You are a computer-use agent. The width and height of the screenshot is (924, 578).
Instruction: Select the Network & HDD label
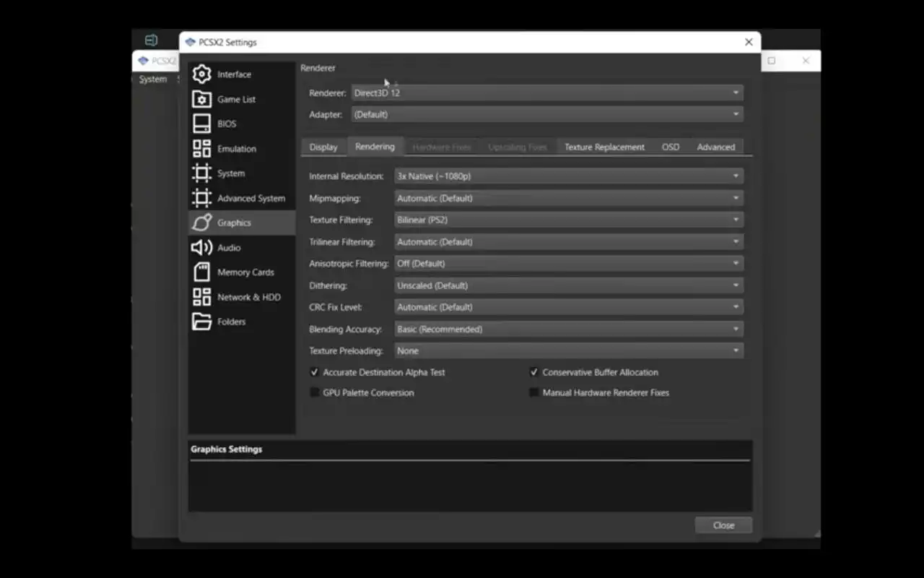pos(249,297)
